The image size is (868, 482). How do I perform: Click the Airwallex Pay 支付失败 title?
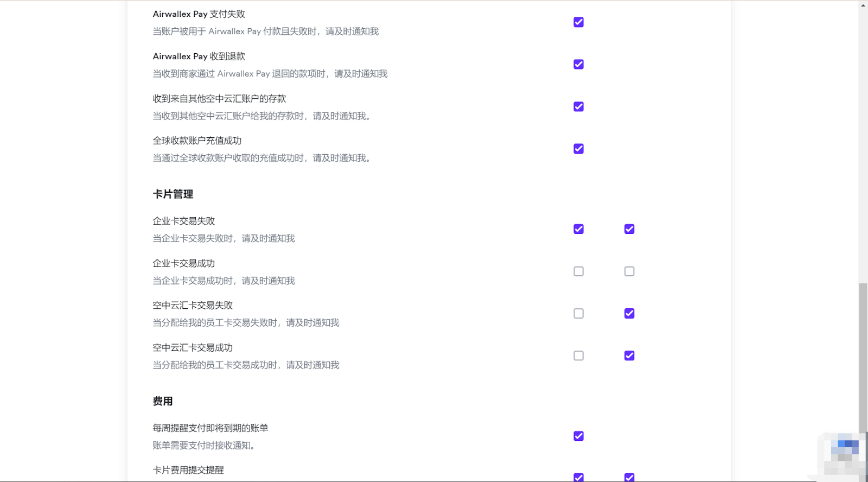click(x=199, y=14)
